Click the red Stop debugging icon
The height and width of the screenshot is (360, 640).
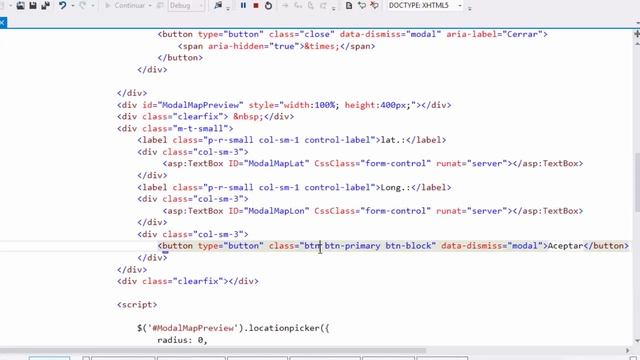[x=256, y=5]
